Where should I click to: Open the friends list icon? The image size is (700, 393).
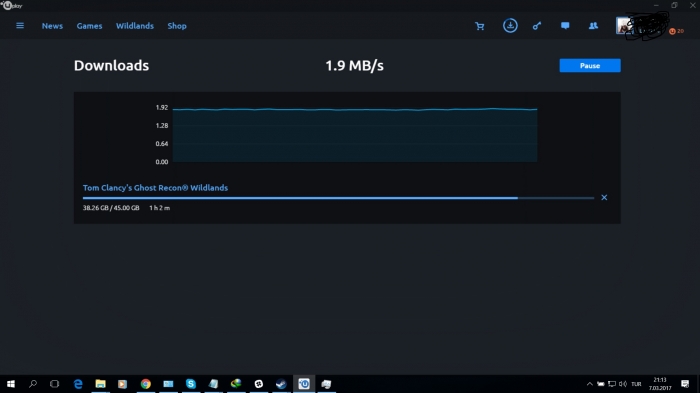(x=593, y=26)
